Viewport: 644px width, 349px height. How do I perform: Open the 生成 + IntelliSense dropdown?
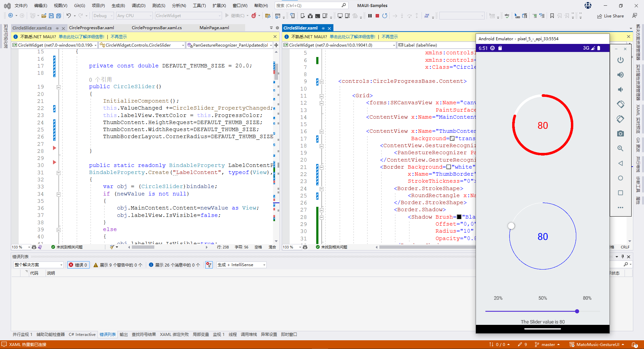[241, 265]
